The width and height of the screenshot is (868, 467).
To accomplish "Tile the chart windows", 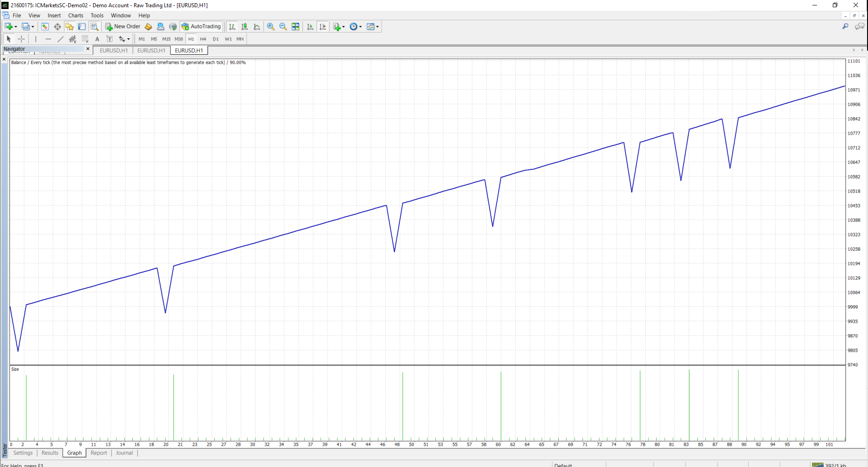I will pyautogui.click(x=295, y=26).
